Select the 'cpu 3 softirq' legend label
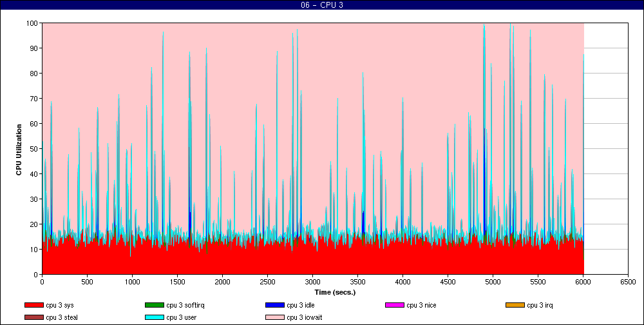The height and width of the screenshot is (325, 644). tap(185, 305)
